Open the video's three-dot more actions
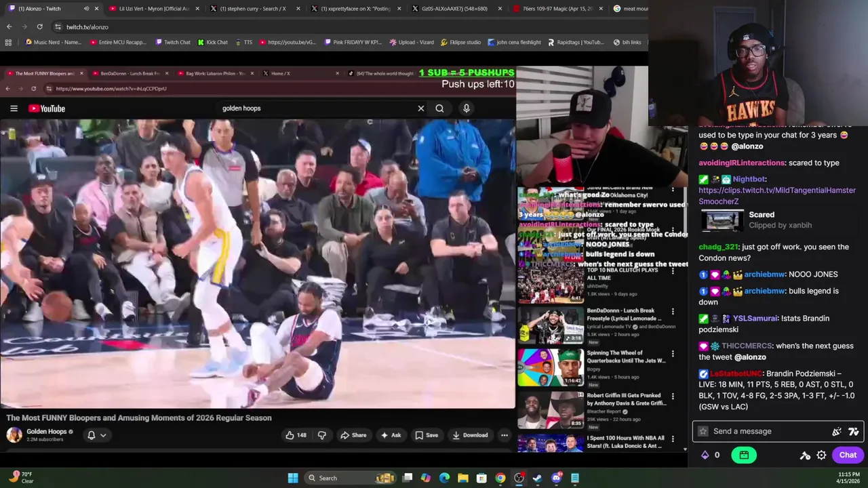 coord(504,435)
